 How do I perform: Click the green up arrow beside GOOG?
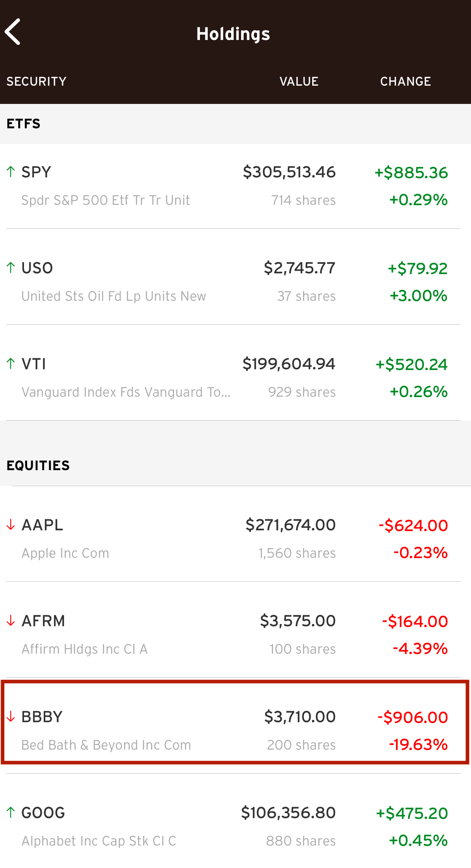[x=11, y=812]
